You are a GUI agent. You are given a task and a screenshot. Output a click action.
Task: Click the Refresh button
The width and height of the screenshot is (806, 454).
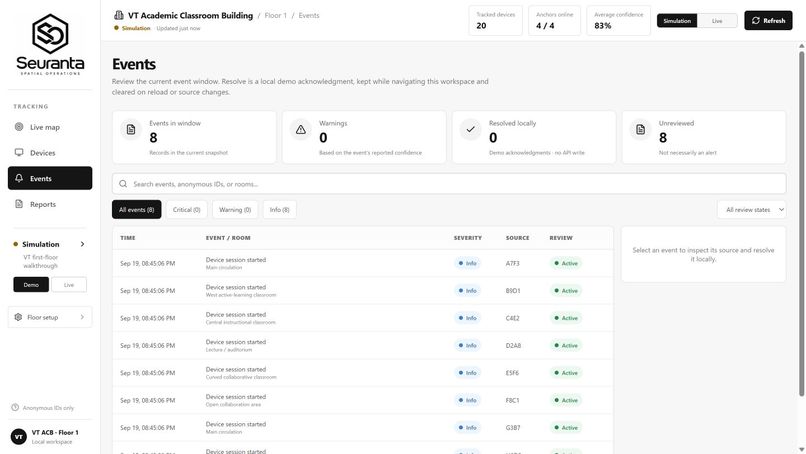(x=768, y=21)
